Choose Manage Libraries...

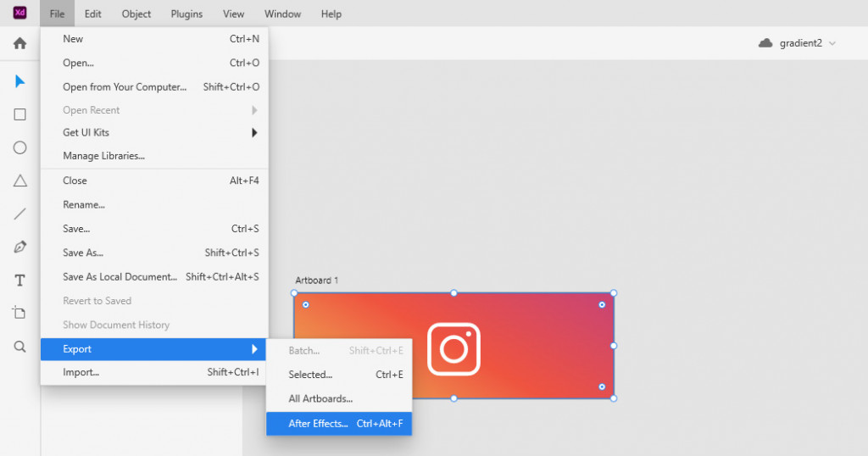tap(154, 155)
